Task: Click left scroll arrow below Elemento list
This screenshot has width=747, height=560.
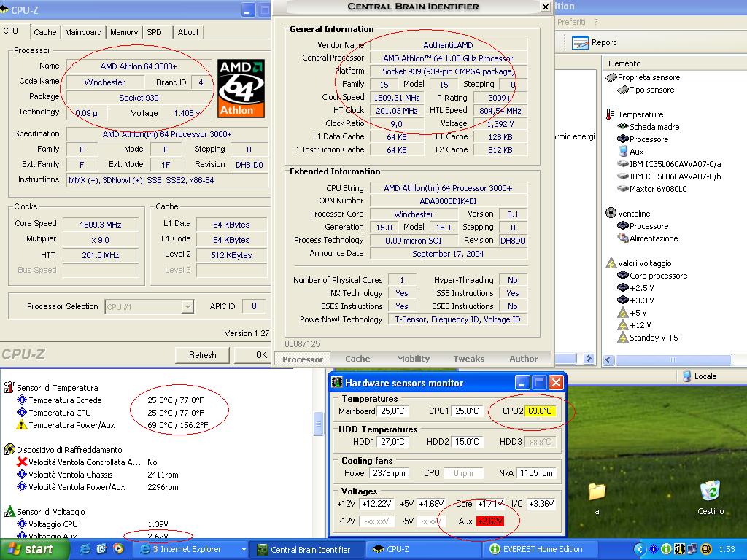Action: (x=608, y=359)
